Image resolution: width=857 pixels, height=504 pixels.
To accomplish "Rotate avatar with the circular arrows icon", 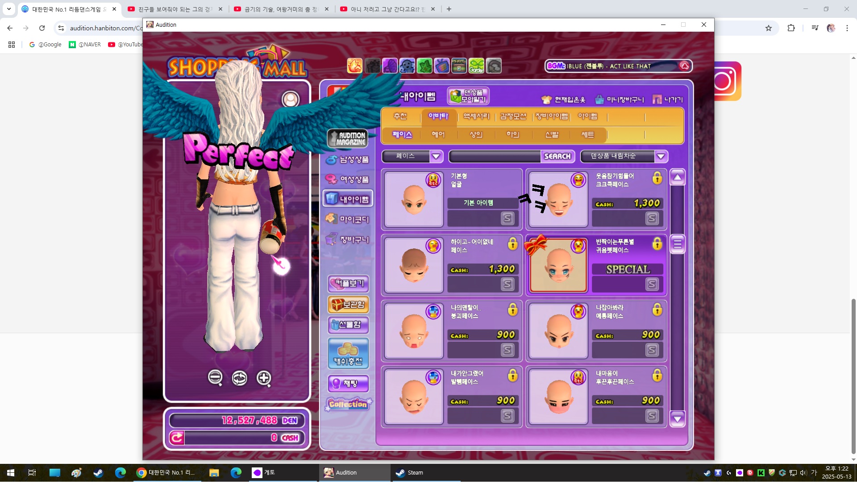I will [240, 378].
